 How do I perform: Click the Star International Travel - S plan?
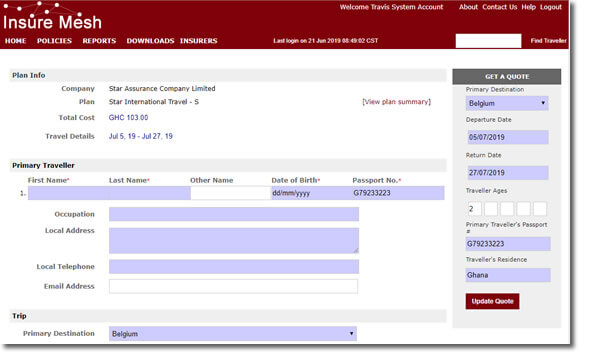pos(154,102)
